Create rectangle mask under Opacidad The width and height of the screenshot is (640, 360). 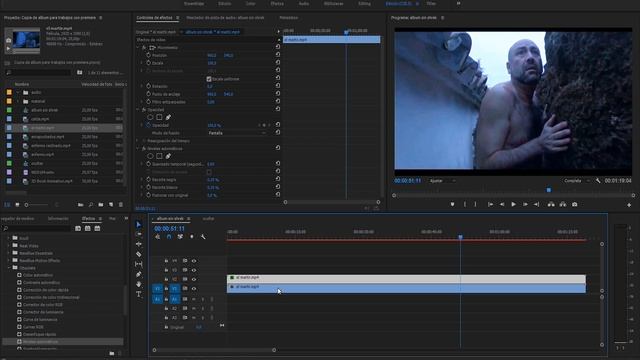pos(159,117)
